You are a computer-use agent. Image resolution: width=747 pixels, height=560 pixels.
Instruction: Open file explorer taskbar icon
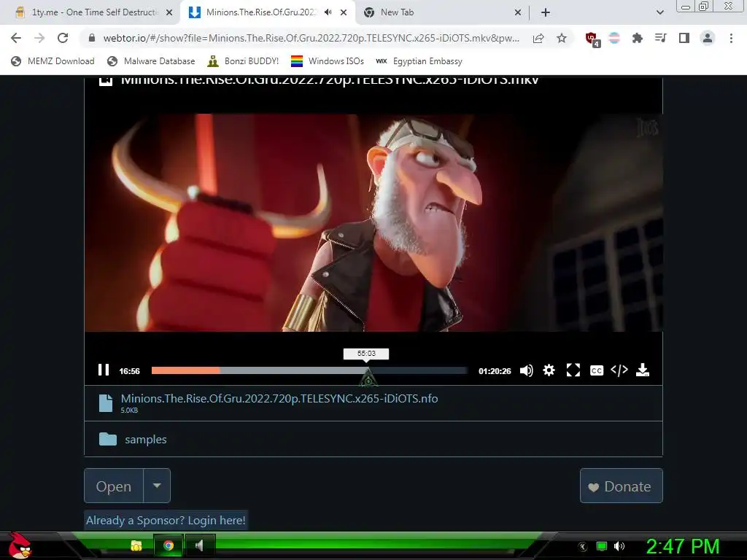click(x=136, y=545)
